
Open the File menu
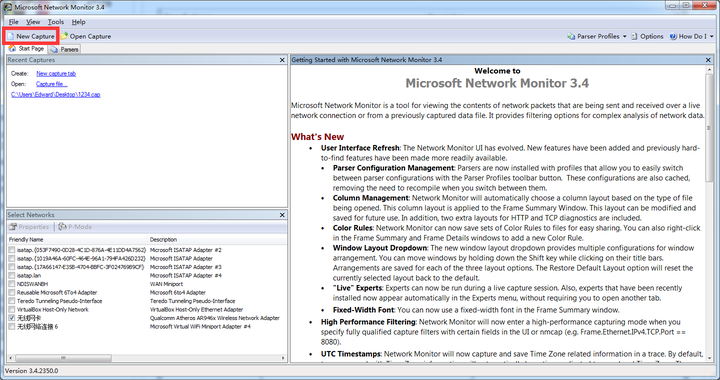coord(14,22)
